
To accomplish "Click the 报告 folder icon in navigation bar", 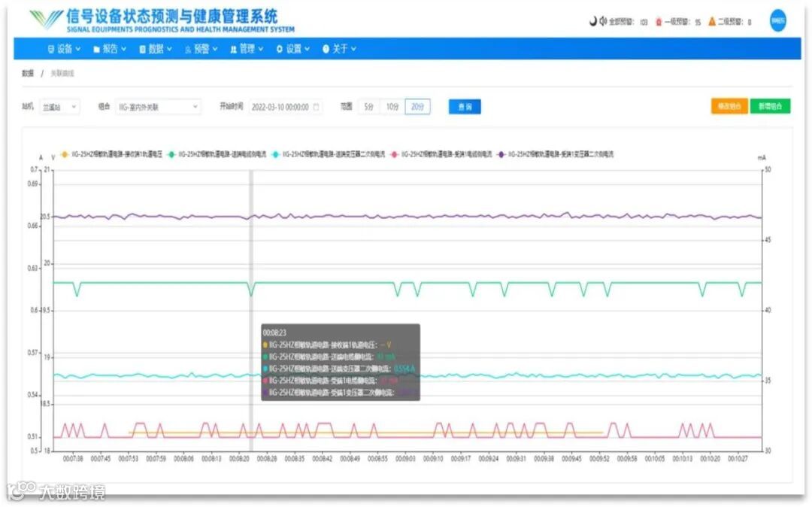I will point(96,50).
